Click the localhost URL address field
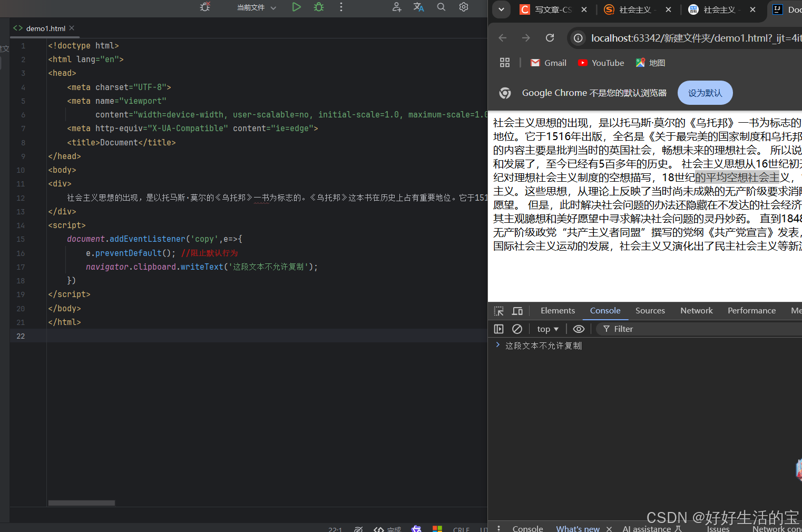The height and width of the screenshot is (532, 802). coord(696,38)
